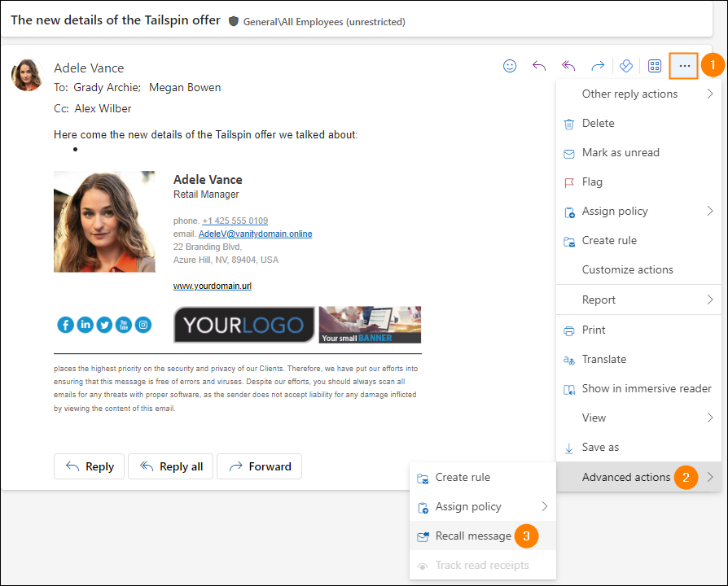Image resolution: width=728 pixels, height=586 pixels.
Task: Expand the Other reply actions submenu
Action: click(x=638, y=94)
